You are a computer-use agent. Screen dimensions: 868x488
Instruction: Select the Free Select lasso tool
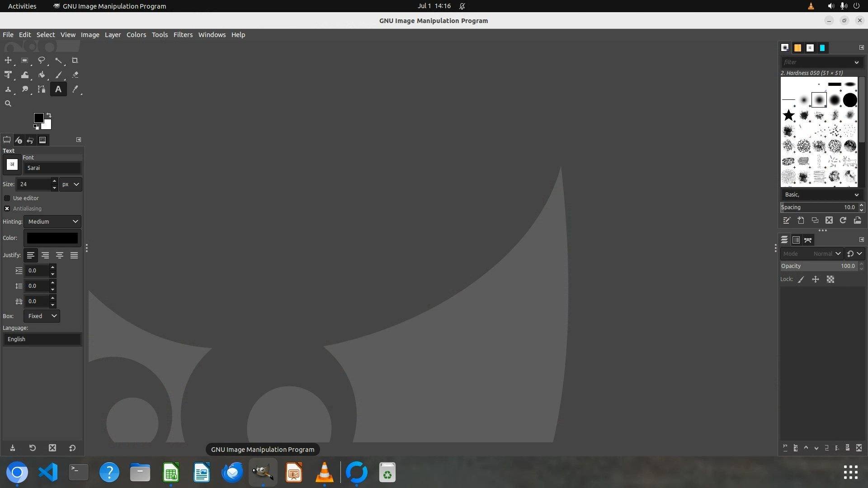click(x=41, y=60)
